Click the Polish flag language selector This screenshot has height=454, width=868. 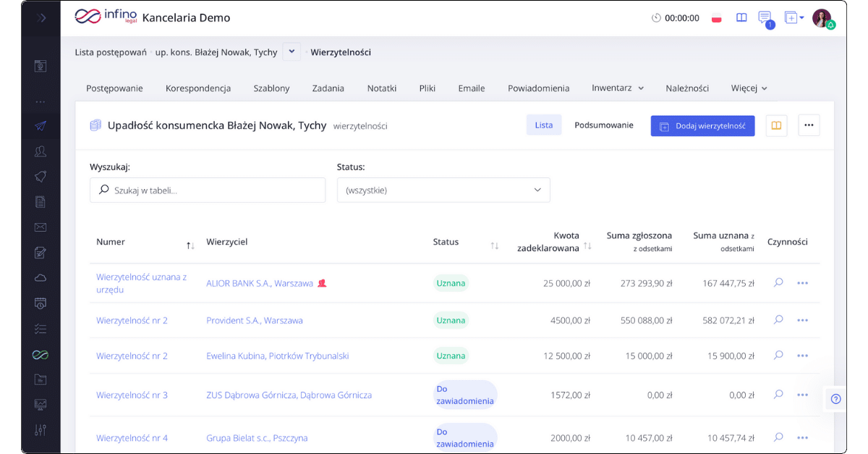pos(717,18)
